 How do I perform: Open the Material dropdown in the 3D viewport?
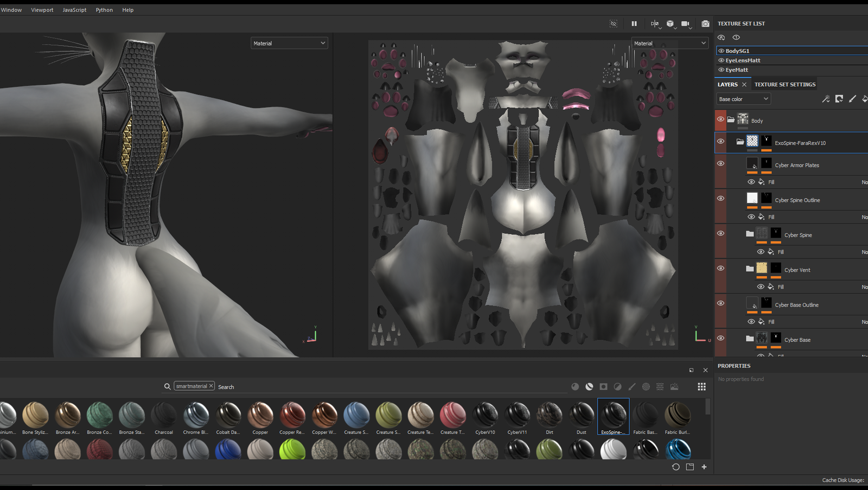(289, 43)
